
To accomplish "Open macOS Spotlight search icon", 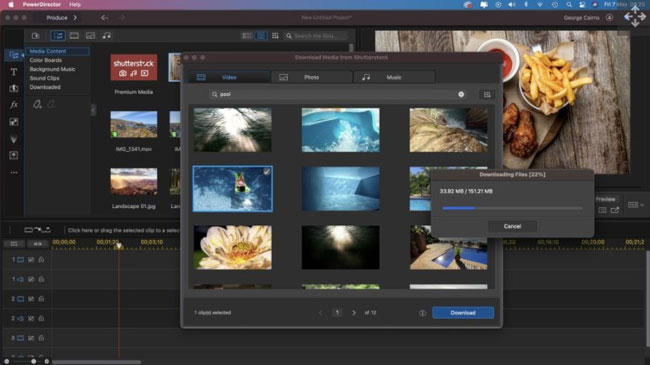I will click(569, 5).
